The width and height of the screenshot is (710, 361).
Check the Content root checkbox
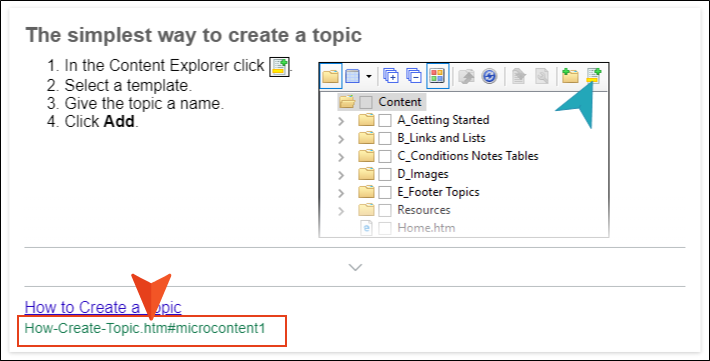(x=366, y=102)
